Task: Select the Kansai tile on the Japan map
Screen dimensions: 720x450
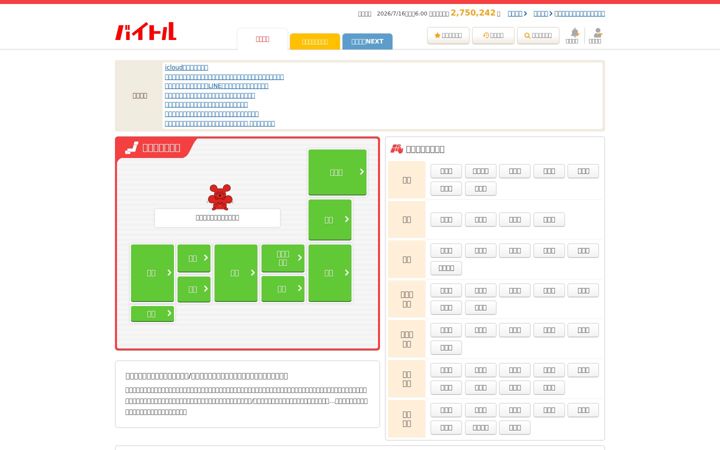Action: (x=236, y=273)
